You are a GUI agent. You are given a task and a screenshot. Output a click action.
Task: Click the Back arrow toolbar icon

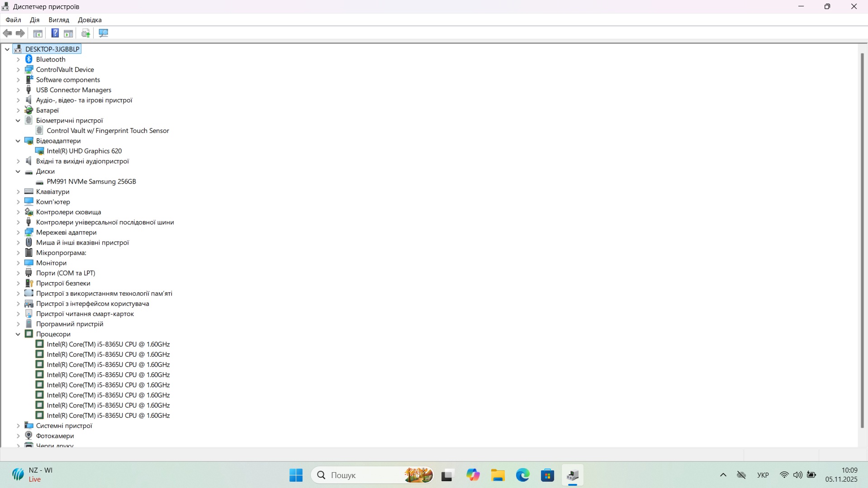tap(7, 33)
